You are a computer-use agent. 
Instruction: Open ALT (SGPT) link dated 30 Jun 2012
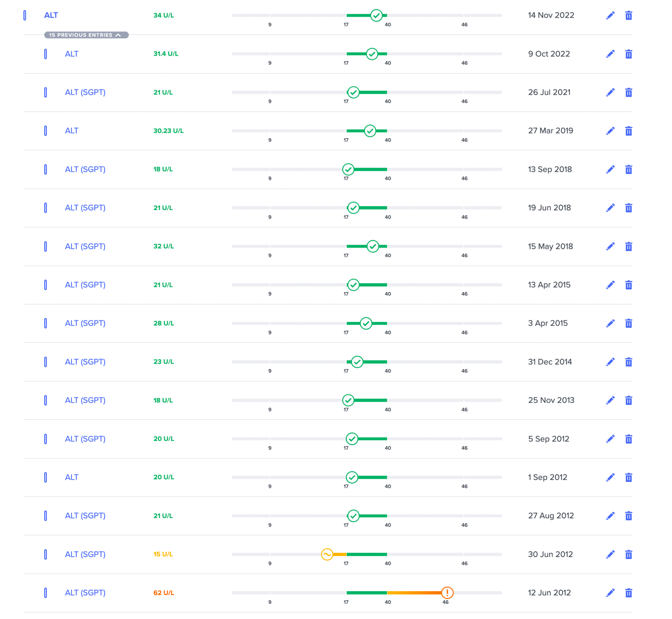[x=85, y=554]
